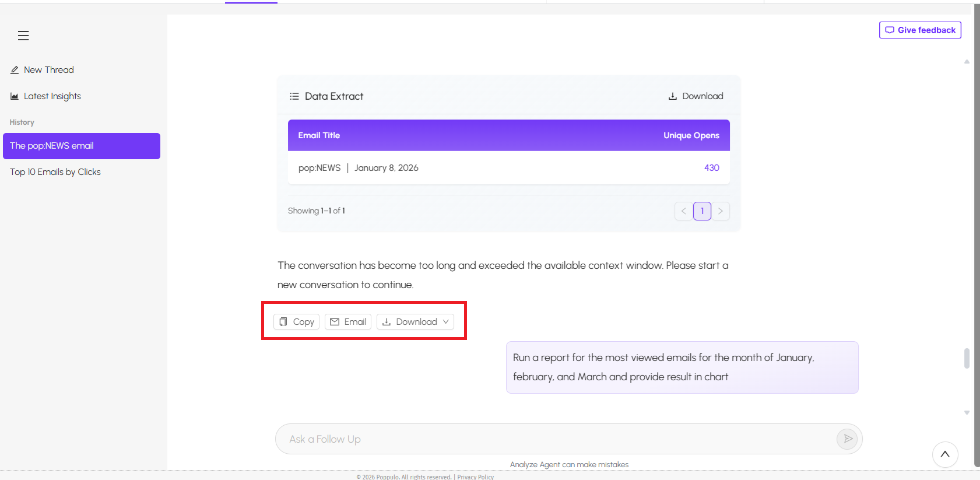Go to previous page of results

(683, 211)
